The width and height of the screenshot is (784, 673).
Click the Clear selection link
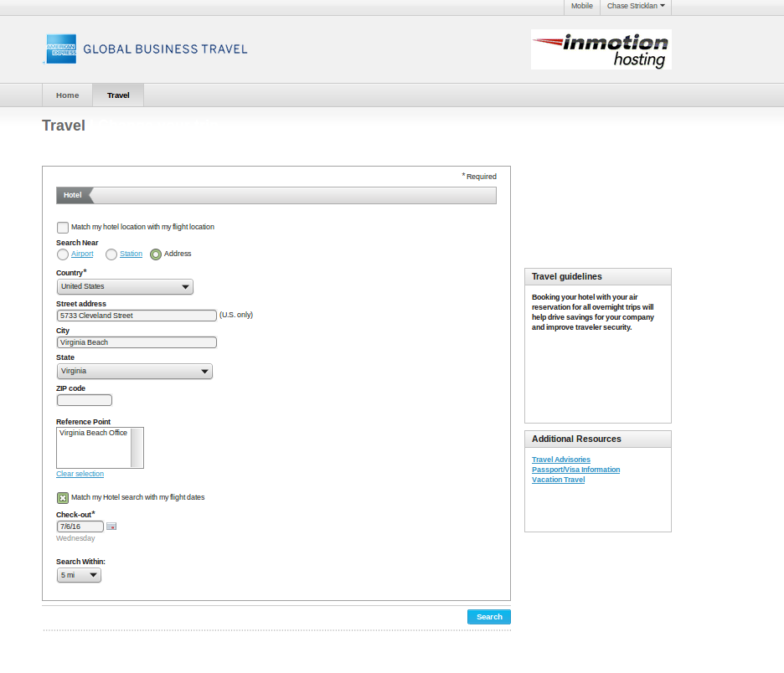pos(80,474)
